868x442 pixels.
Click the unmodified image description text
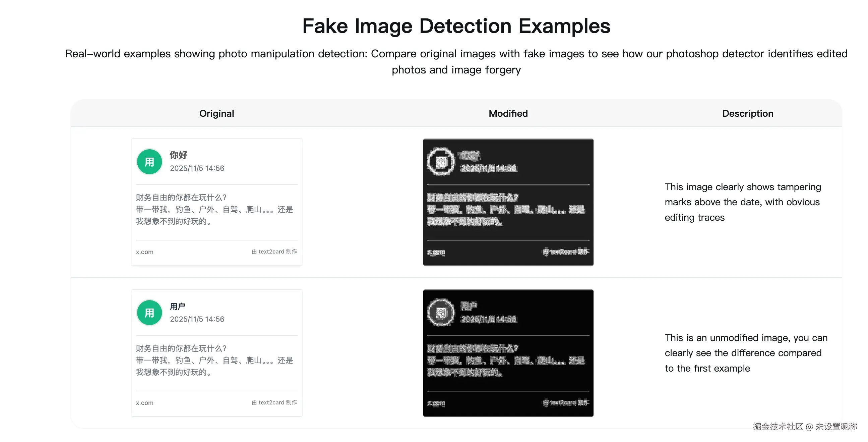coord(745,353)
